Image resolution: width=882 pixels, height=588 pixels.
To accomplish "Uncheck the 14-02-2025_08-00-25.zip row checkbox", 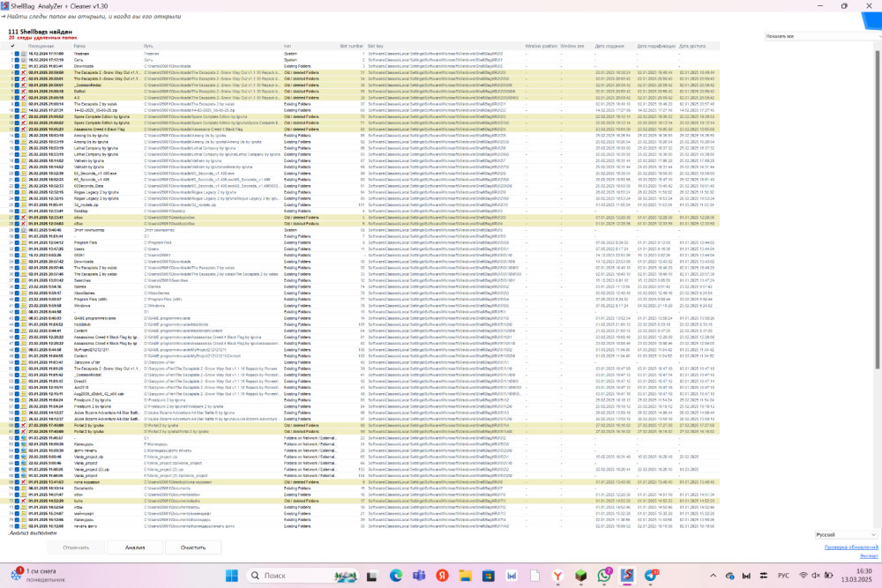I will 17,110.
